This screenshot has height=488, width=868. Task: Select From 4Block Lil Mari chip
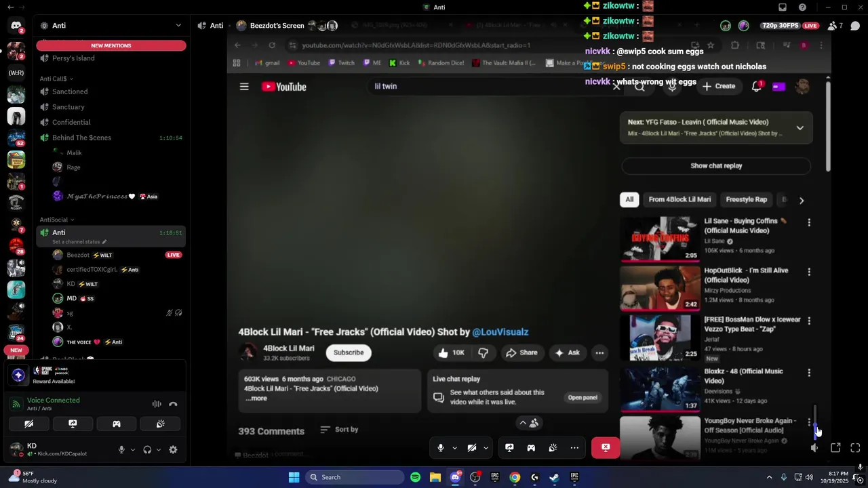click(x=679, y=199)
